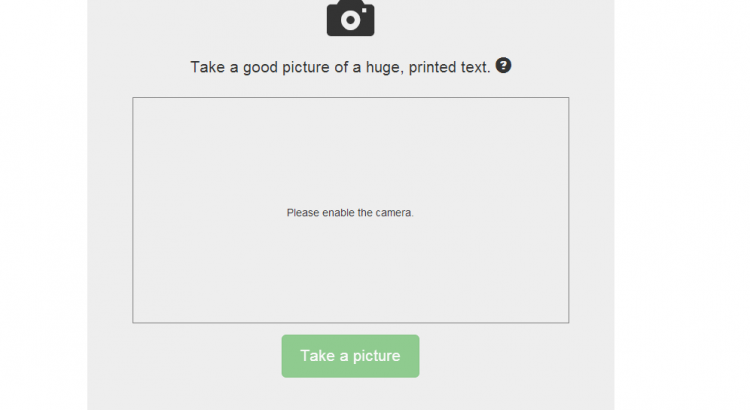The width and height of the screenshot is (750, 410).
Task: Click the empty upper area of the preview frame
Action: coord(351,144)
